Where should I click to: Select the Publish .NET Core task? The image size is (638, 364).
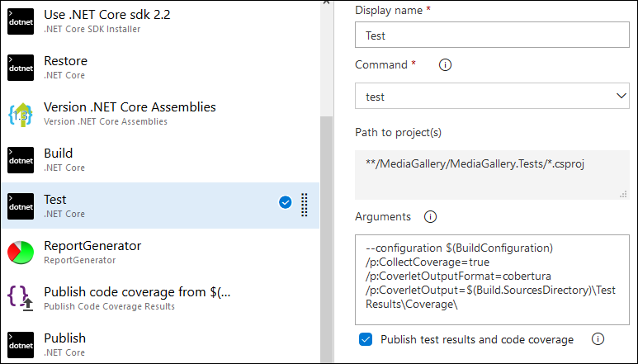160,345
